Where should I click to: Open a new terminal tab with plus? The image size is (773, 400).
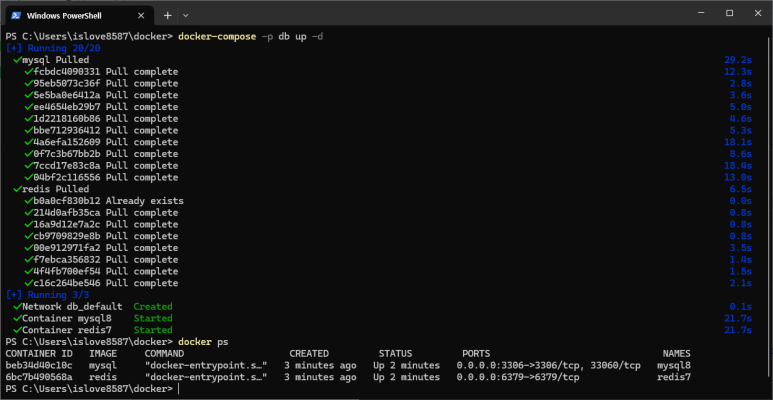[x=168, y=16]
